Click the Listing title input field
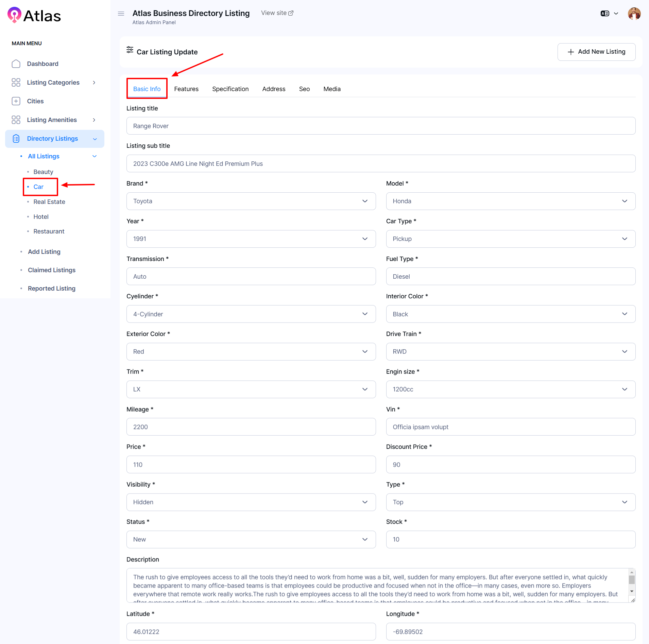649x644 pixels. click(380, 126)
